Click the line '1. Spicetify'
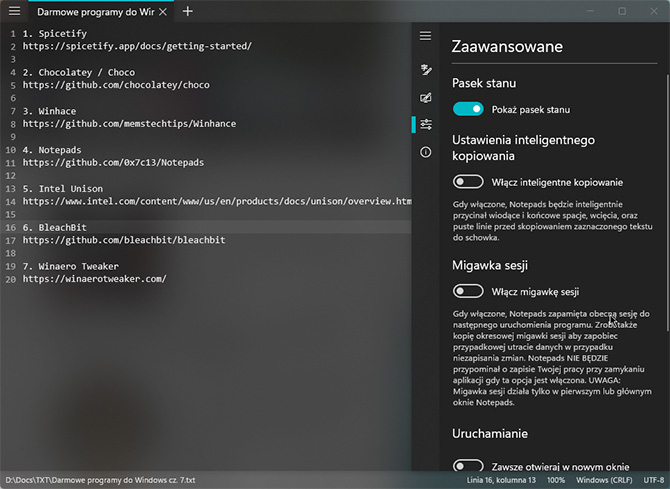This screenshot has height=489, width=670. coord(55,33)
